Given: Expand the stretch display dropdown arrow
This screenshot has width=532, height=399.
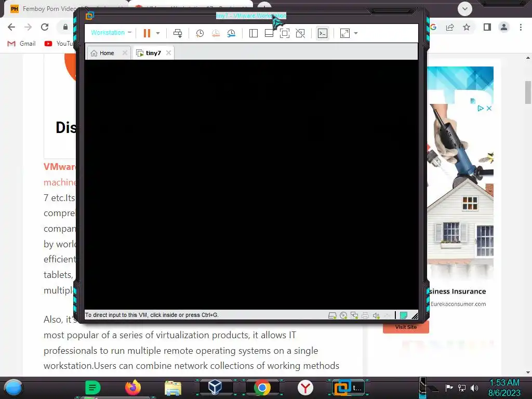Looking at the screenshot, I should tap(355, 33).
